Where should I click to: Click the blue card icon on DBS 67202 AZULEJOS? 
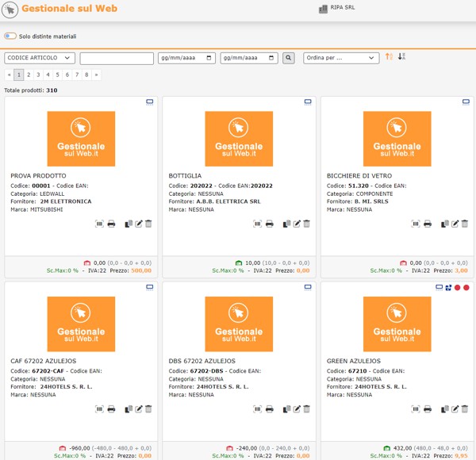(308, 287)
